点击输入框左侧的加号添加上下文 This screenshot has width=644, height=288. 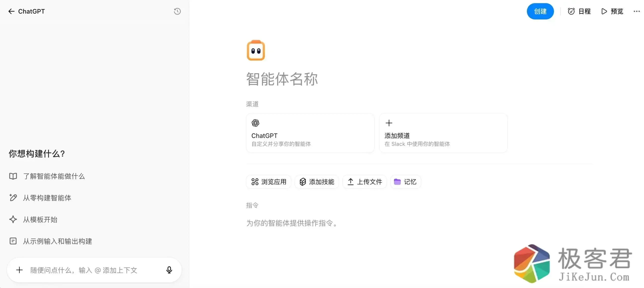(19, 270)
